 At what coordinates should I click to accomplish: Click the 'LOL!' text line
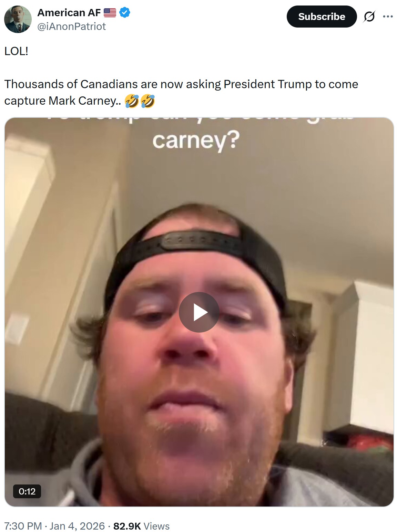(16, 51)
